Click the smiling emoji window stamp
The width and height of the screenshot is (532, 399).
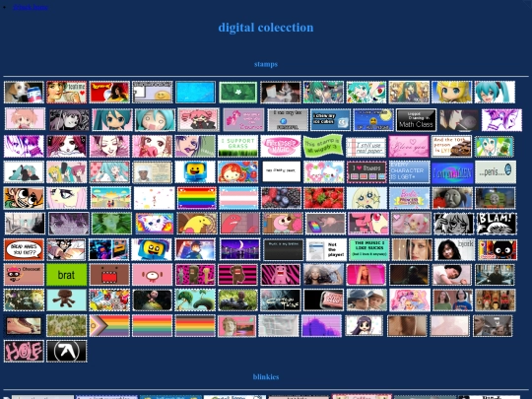point(153,92)
